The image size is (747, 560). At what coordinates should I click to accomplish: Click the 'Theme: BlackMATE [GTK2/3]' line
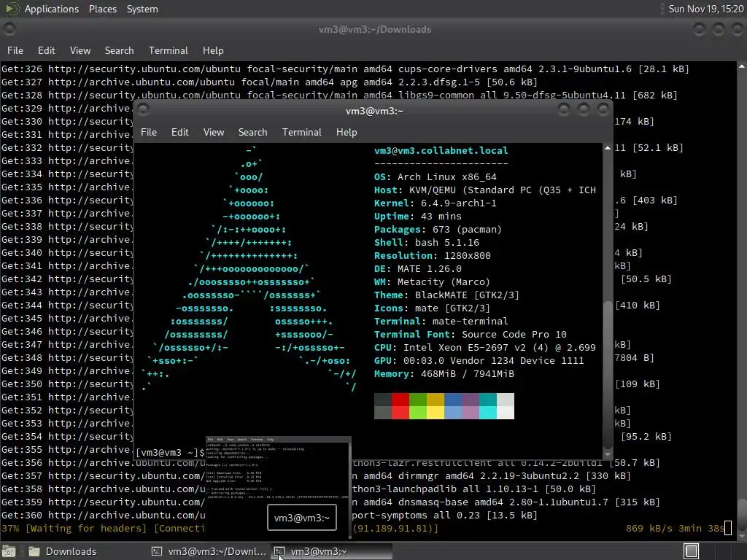coord(447,295)
